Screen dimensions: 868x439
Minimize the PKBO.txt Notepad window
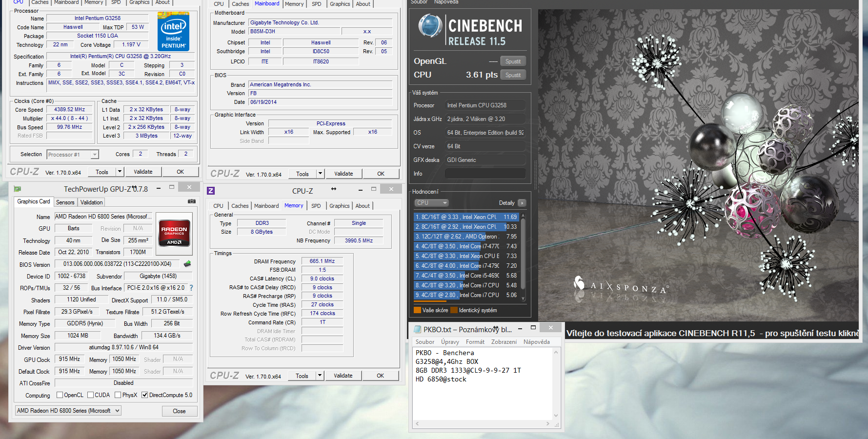coord(520,329)
